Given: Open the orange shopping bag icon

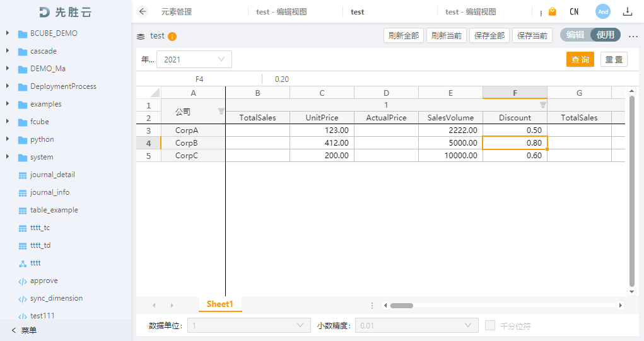Looking at the screenshot, I should pyautogui.click(x=553, y=11).
